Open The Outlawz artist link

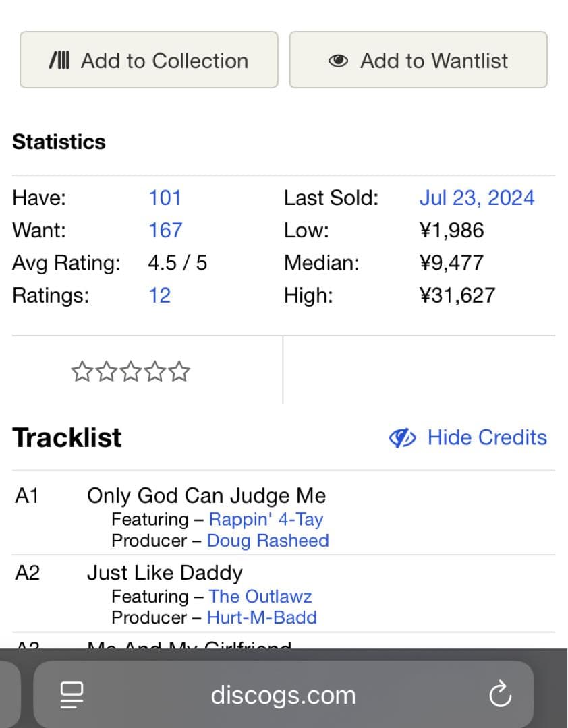click(x=260, y=597)
